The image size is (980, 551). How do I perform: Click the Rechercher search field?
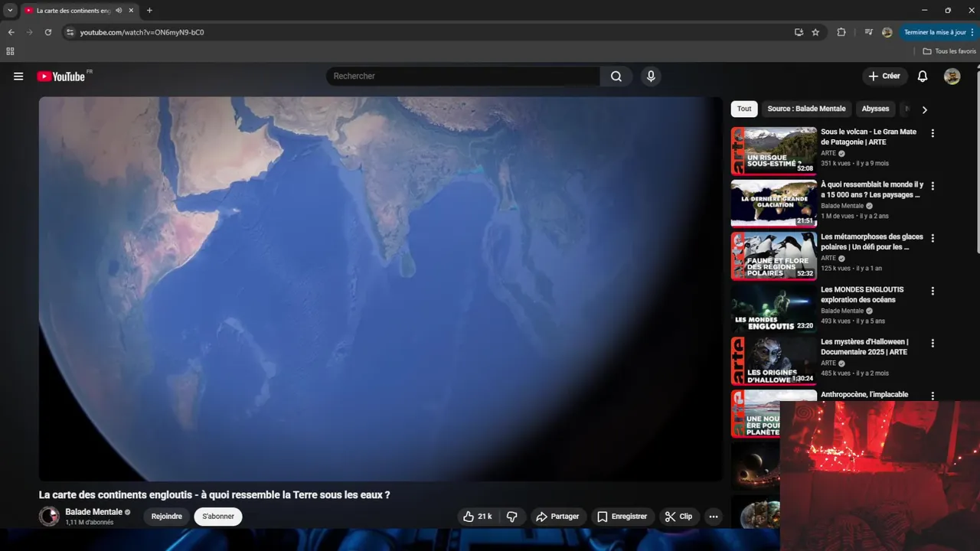(x=463, y=77)
